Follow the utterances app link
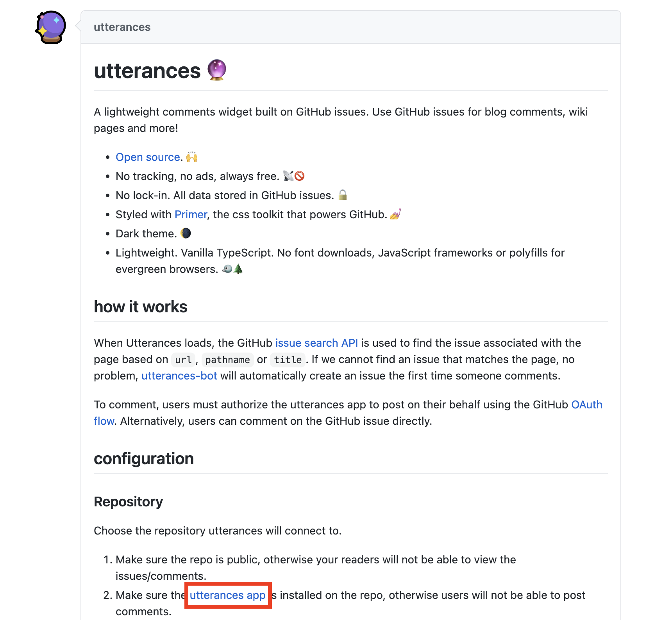 click(x=227, y=595)
